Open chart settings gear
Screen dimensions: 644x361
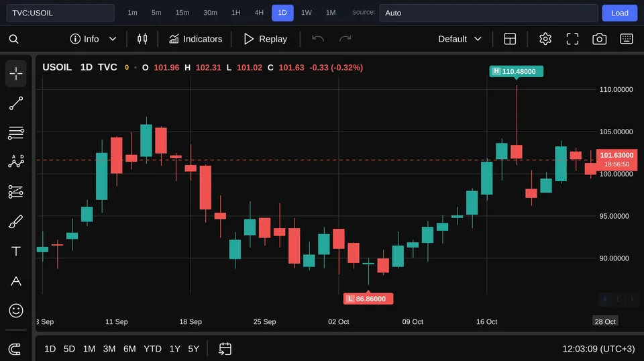[x=545, y=39]
